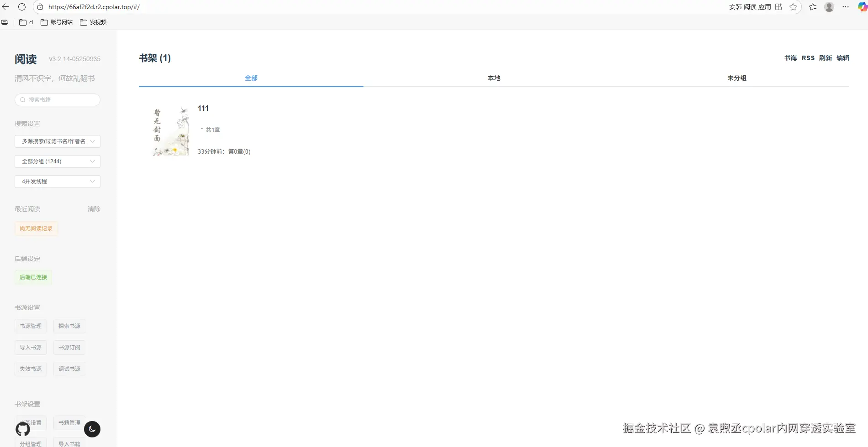
Task: Reload the page with the refresh icon
Action: (x=22, y=7)
